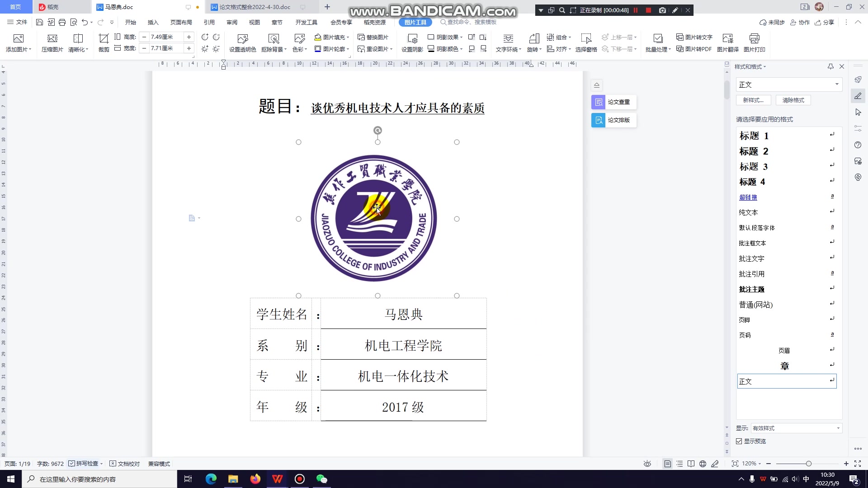Screen dimensions: 868x488
Task: Click the 新样式 new style button
Action: pos(753,100)
